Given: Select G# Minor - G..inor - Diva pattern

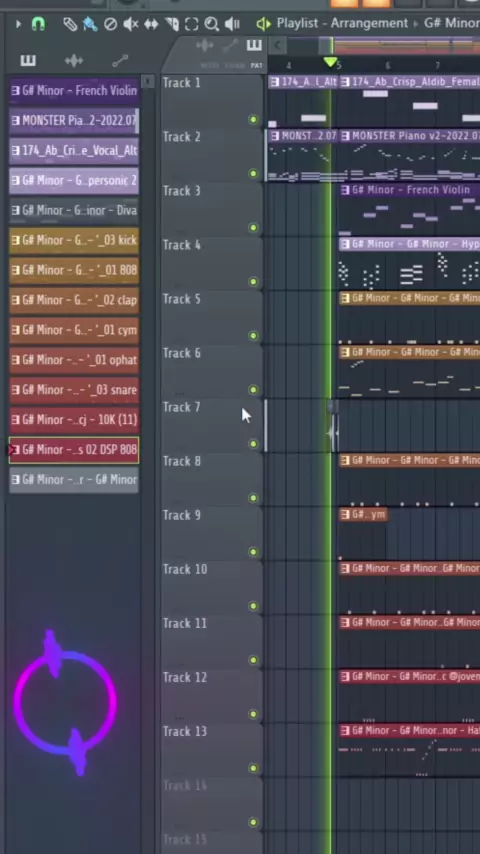Looking at the screenshot, I should point(74,210).
